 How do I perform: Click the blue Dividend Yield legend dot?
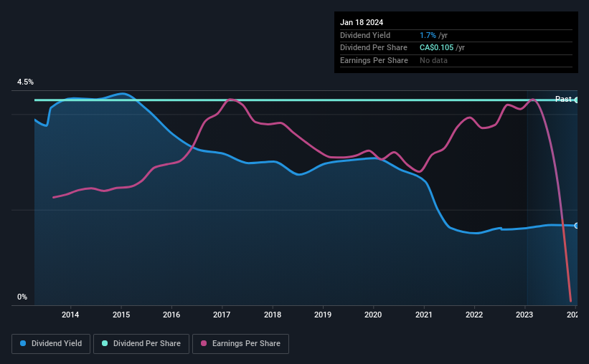[23, 343]
